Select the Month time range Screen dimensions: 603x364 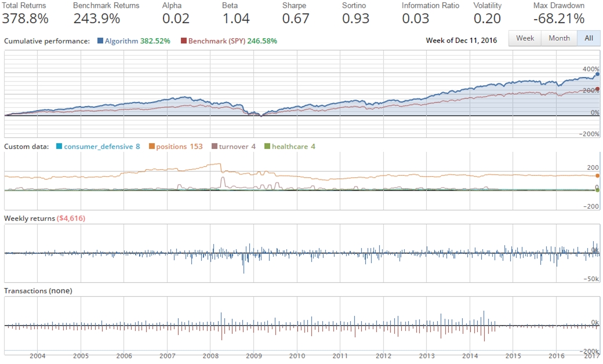[x=558, y=38]
